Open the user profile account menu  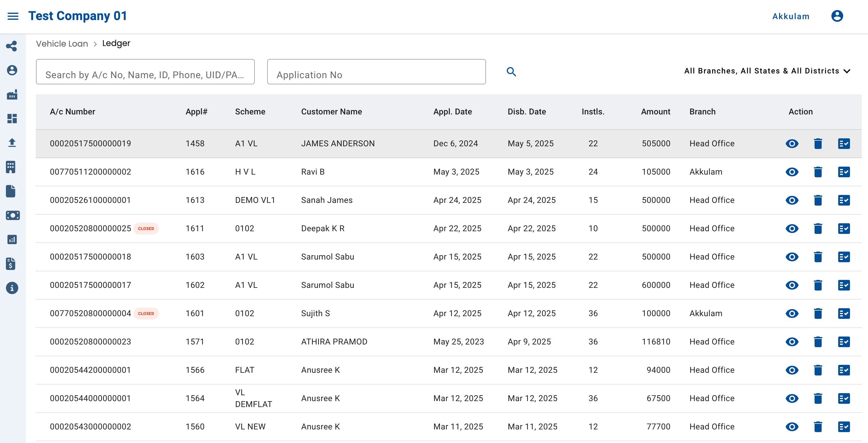[x=837, y=16]
